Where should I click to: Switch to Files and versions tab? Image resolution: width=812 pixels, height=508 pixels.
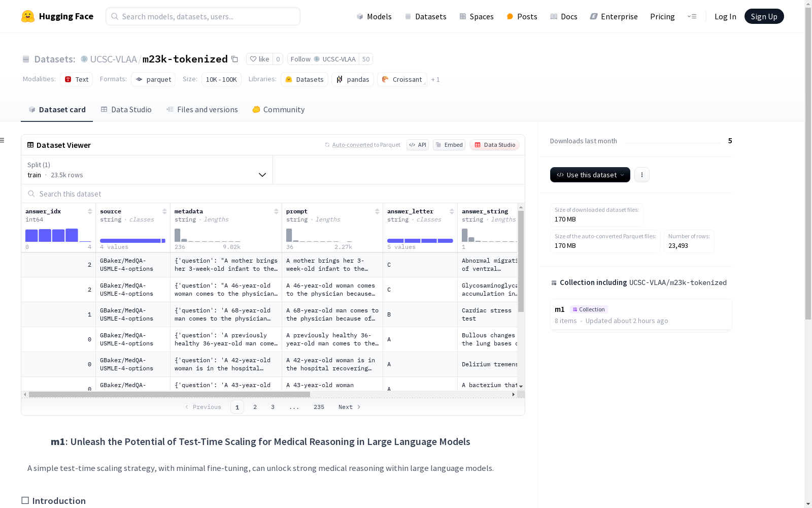202,110
